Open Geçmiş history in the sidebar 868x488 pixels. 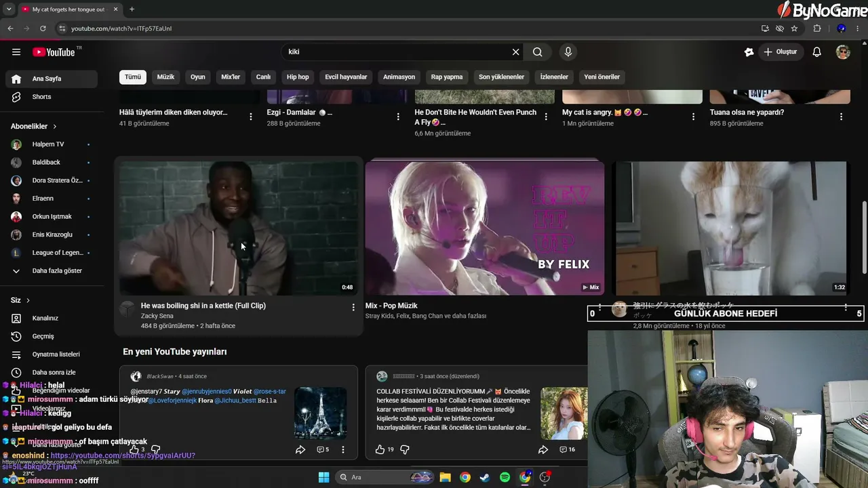pyautogui.click(x=52, y=336)
